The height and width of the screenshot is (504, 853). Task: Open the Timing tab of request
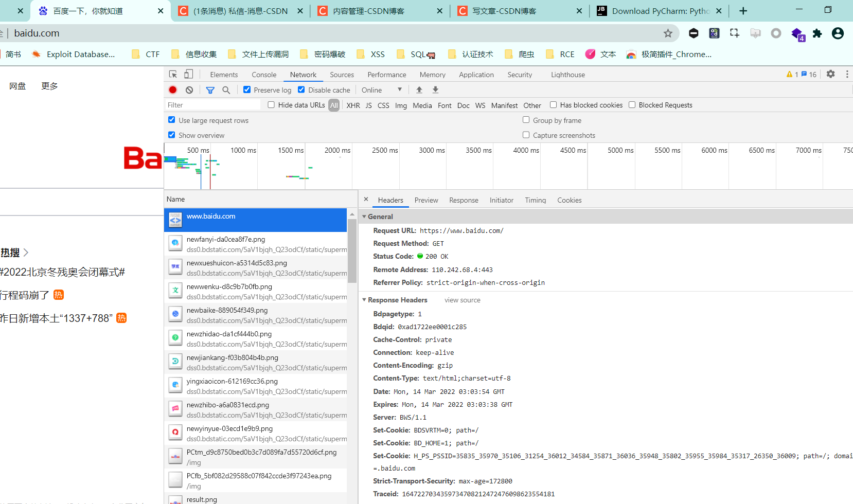point(535,200)
